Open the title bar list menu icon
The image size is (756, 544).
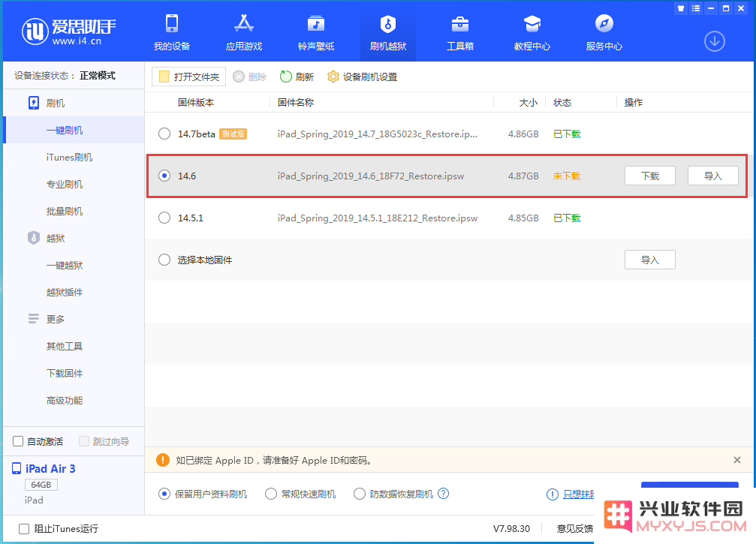point(696,8)
